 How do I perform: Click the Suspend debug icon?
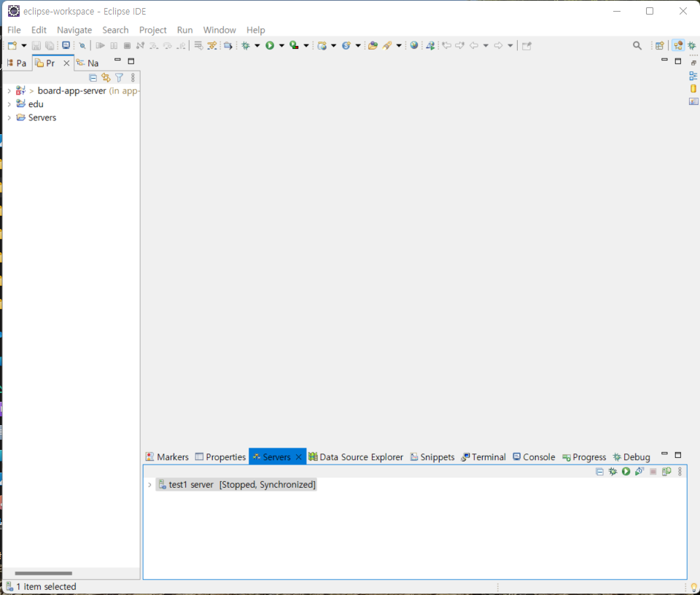pyautogui.click(x=114, y=45)
